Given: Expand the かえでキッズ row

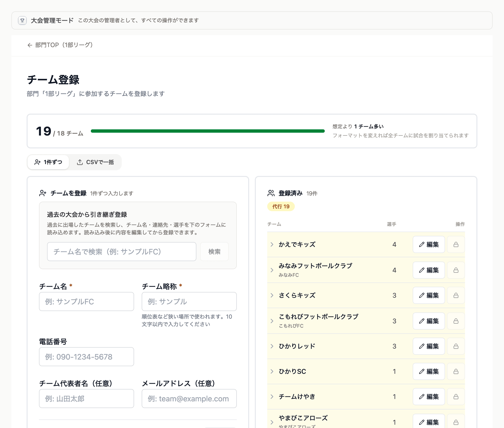Looking at the screenshot, I should pos(272,244).
